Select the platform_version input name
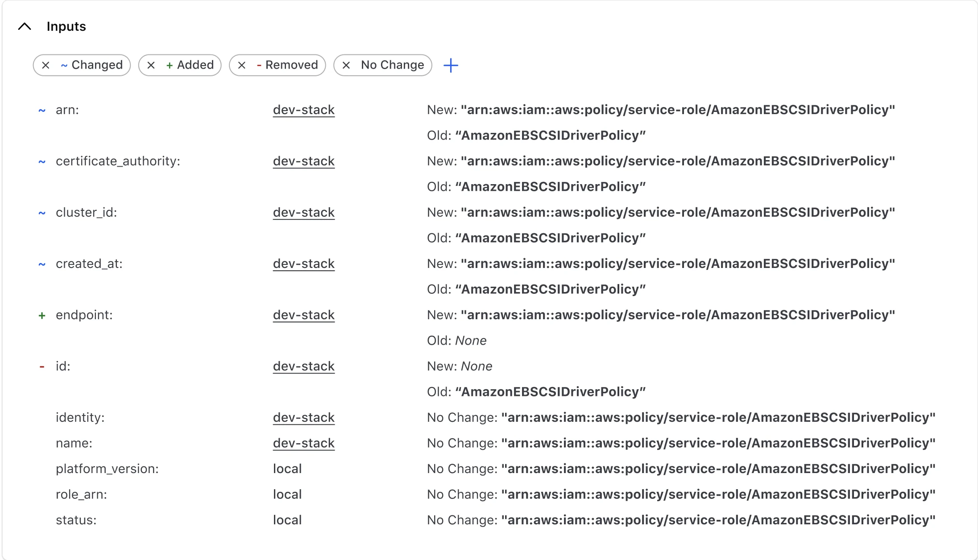Viewport: 978px width, 560px height. pos(107,469)
